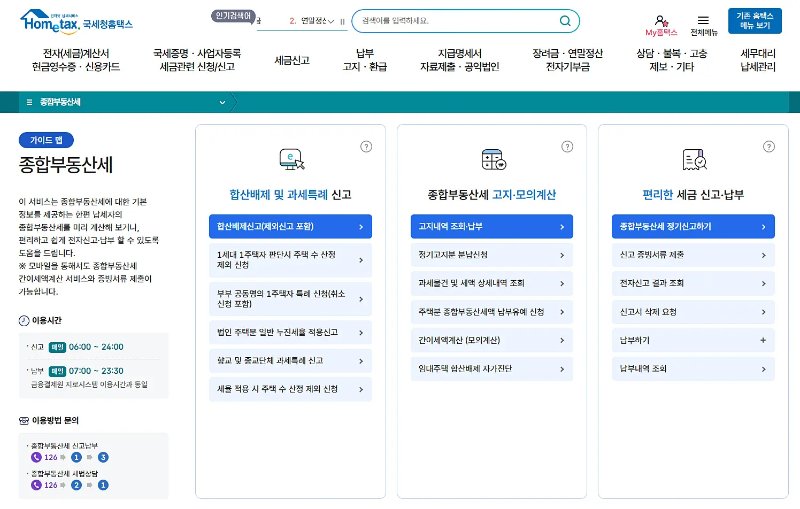
Task: Click the 07:00 ~ 23:30 payment hours
Action: (x=96, y=371)
